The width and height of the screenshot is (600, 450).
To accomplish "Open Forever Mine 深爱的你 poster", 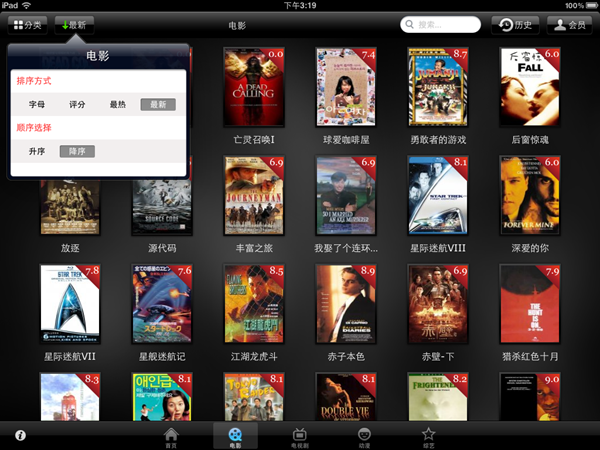I will click(x=530, y=195).
